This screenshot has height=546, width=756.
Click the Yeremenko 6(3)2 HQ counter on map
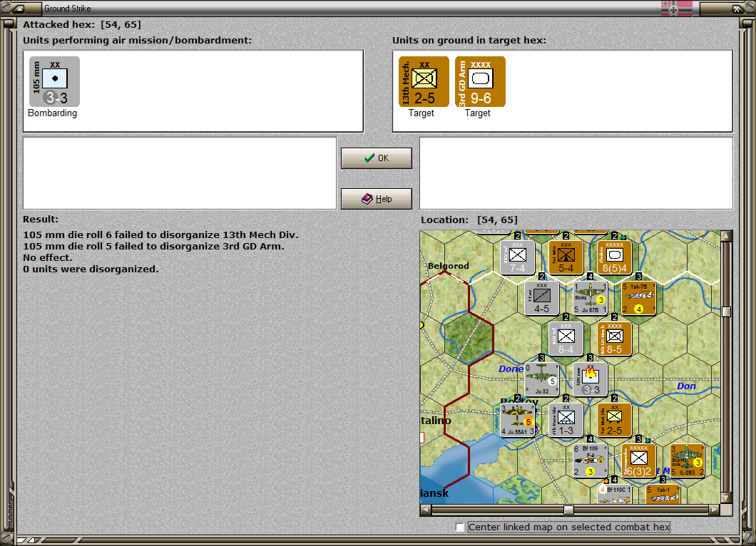(x=638, y=460)
